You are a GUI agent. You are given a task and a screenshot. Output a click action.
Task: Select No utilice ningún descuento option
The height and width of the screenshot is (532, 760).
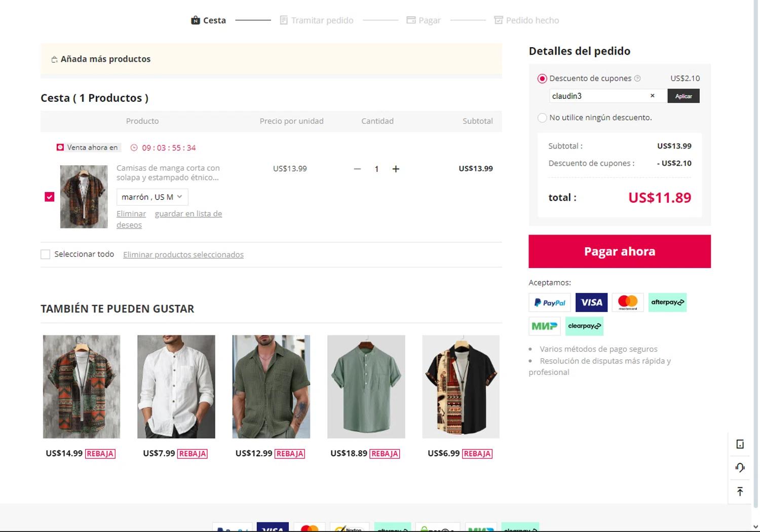point(542,118)
